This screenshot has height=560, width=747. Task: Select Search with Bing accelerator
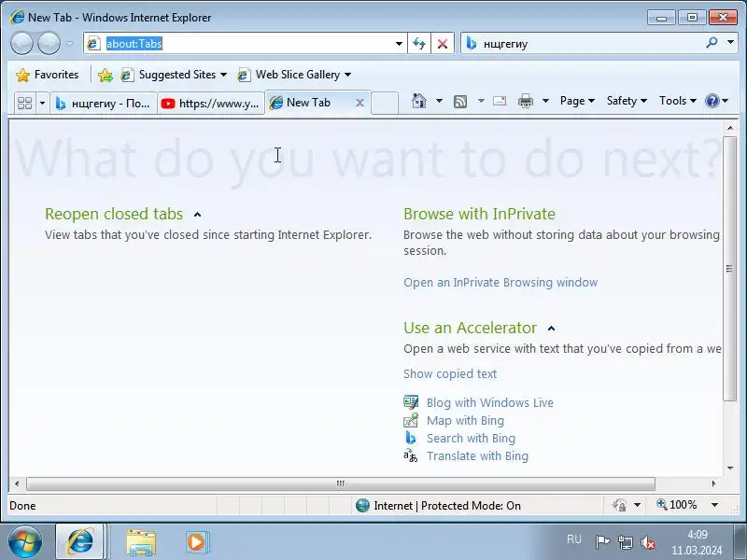click(471, 438)
